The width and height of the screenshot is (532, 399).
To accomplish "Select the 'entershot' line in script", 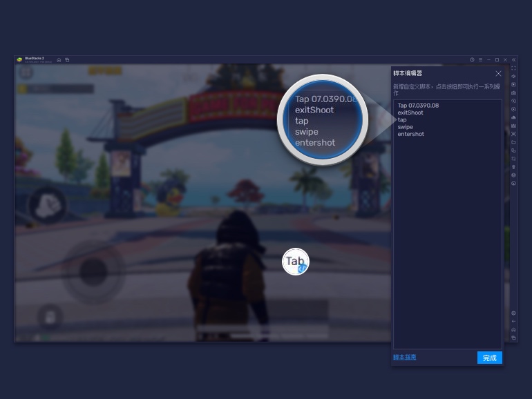I will click(411, 134).
